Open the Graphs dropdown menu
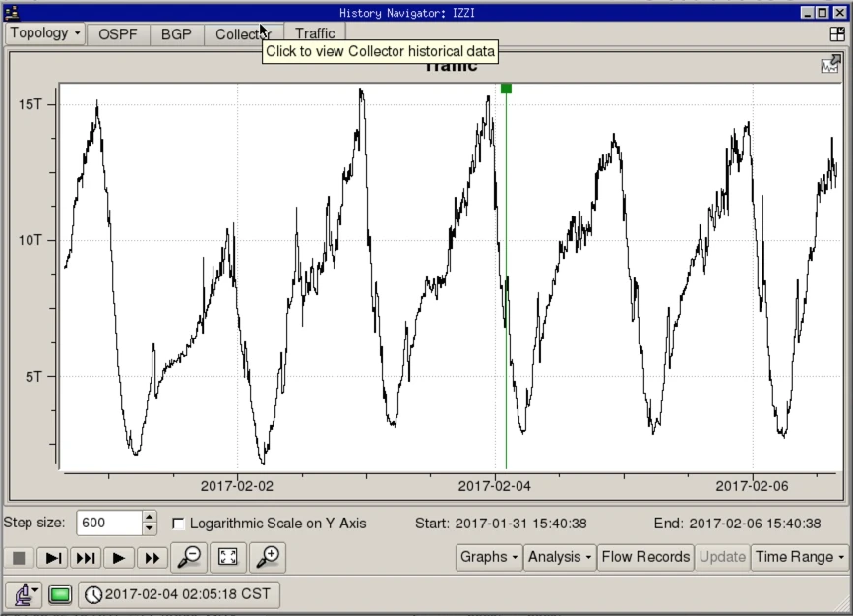Viewport: 853px width, 616px height. 489,557
